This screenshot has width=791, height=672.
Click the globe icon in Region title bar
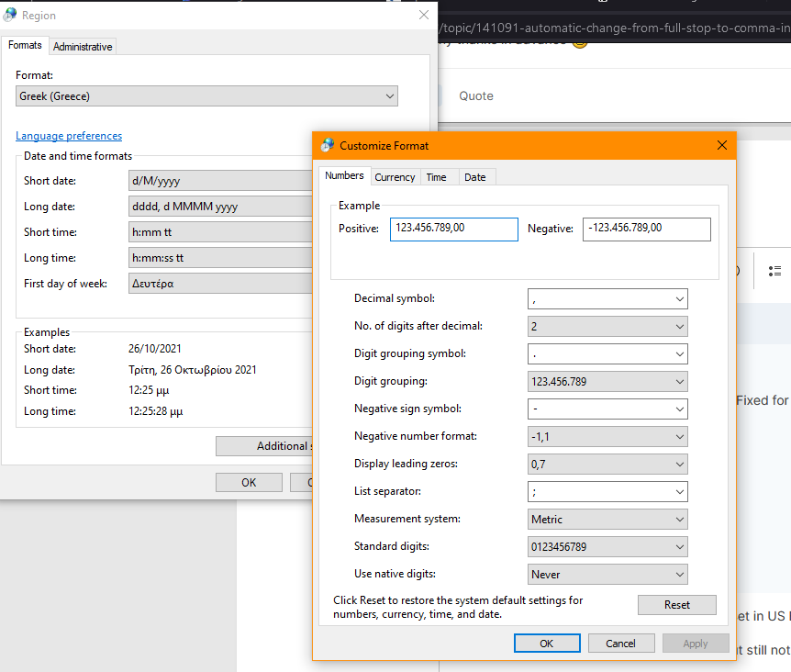click(9, 15)
